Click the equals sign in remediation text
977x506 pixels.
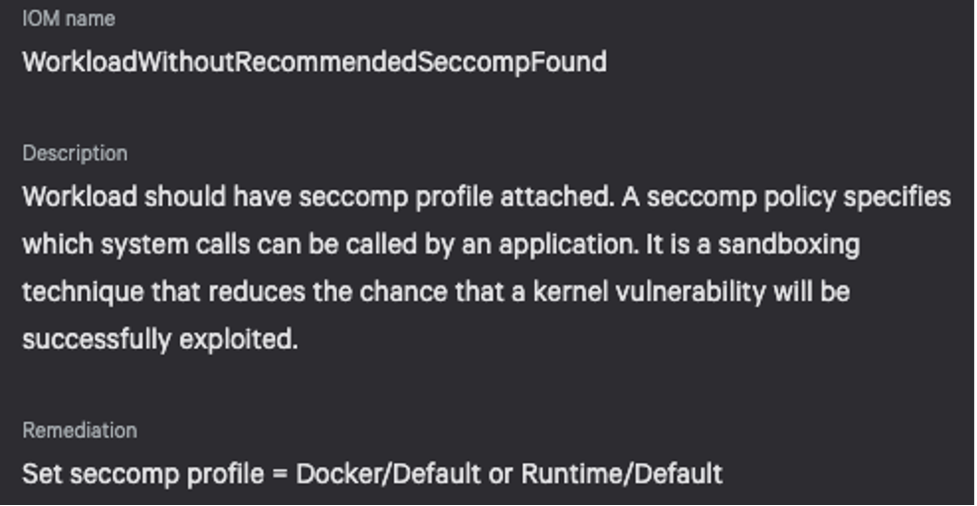coord(280,474)
